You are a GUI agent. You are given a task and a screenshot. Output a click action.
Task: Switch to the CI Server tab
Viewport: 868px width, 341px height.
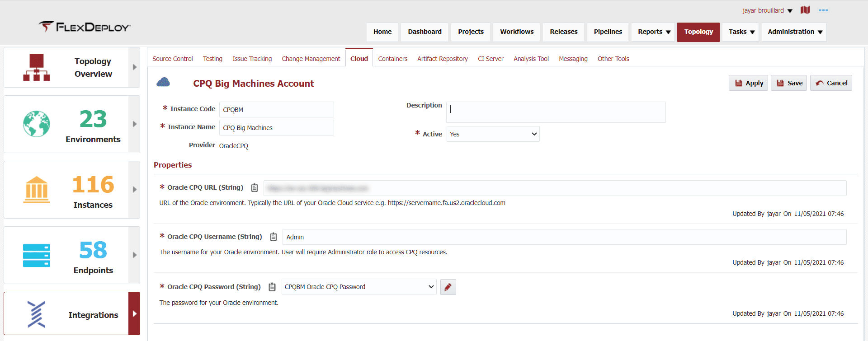click(x=491, y=59)
